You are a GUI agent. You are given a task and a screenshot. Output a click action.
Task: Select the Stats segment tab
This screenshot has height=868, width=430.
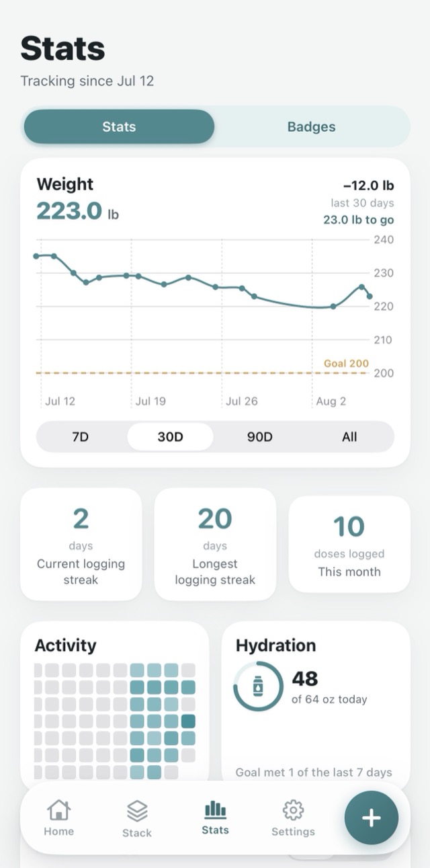119,126
